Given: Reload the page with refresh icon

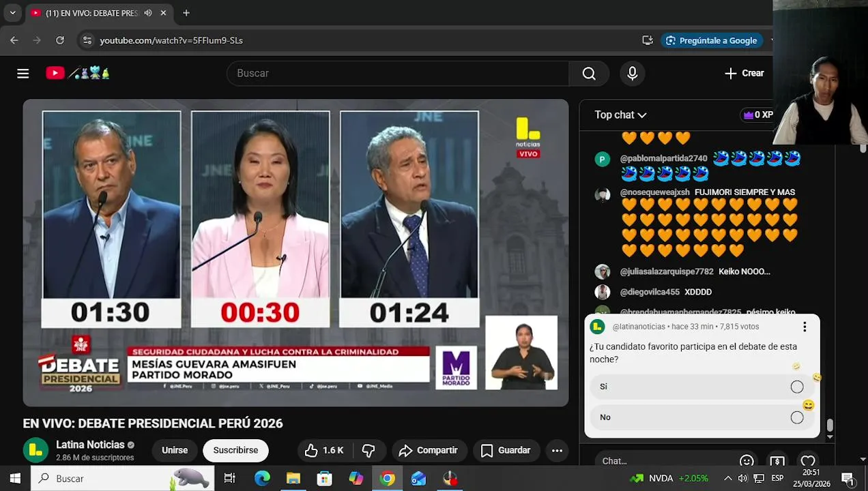Looking at the screenshot, I should tap(60, 40).
